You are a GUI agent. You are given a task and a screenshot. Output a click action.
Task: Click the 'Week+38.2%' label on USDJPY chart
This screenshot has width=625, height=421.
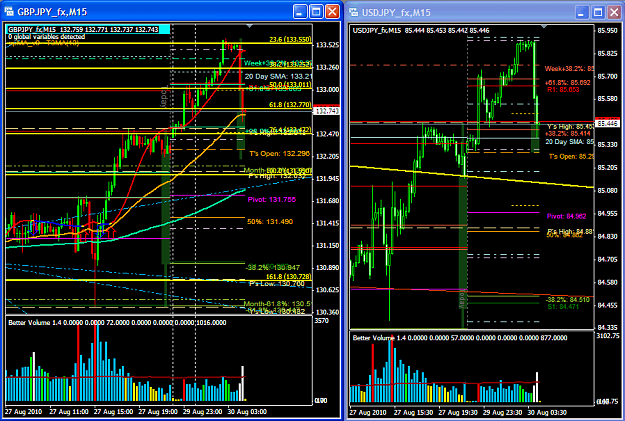click(x=569, y=69)
